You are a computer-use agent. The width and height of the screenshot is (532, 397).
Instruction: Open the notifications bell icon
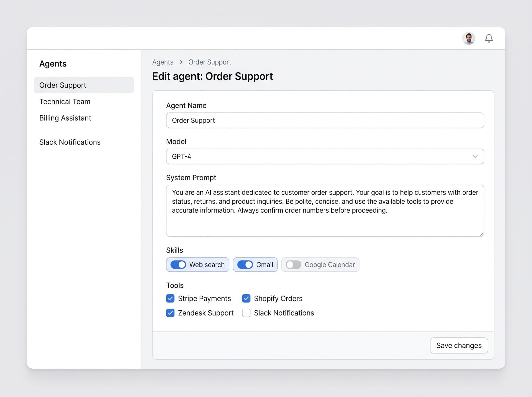tap(489, 38)
